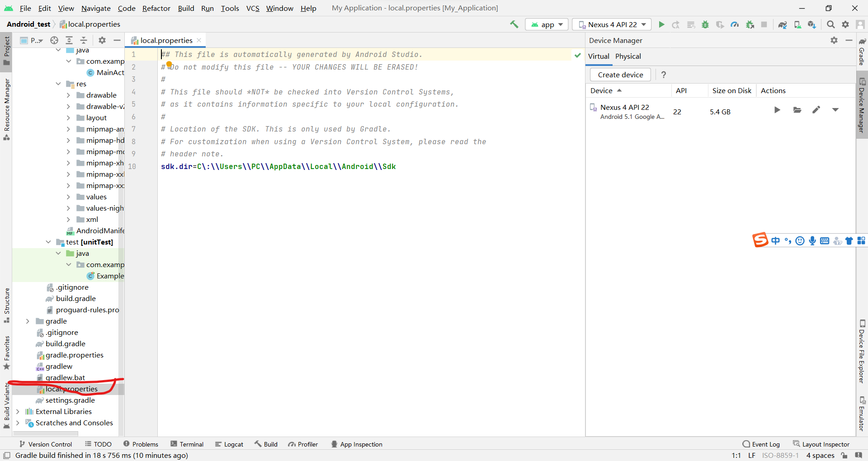Run the app with the green play button

661,24
